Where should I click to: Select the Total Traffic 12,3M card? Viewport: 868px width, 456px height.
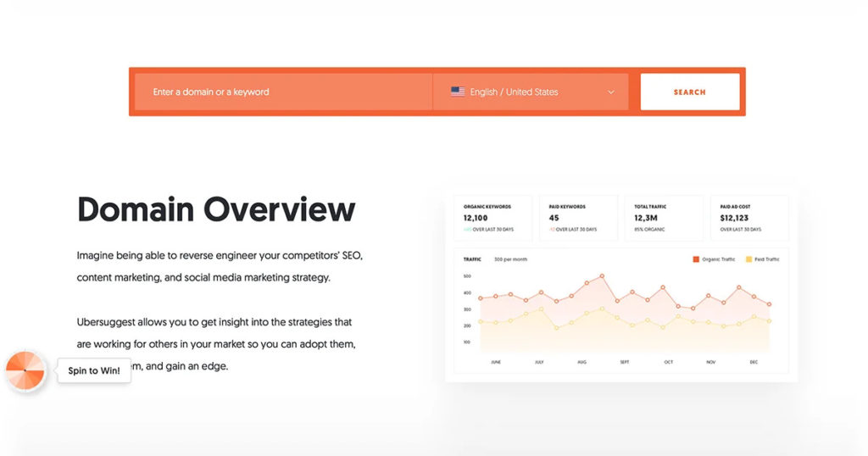pos(664,218)
